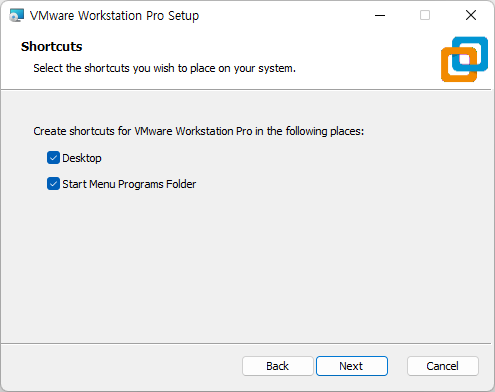Viewport: 495px width, 392px height.
Task: Toggle the Start Menu Programs Folder checkbox
Action: tap(53, 184)
